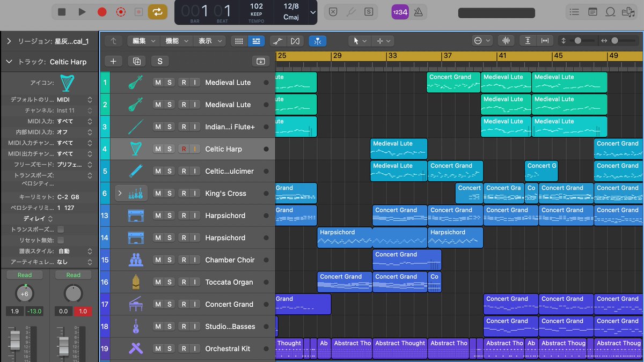
Task: Tick the トランスポーズ checkbox below ディレイ
Action: coord(61,230)
